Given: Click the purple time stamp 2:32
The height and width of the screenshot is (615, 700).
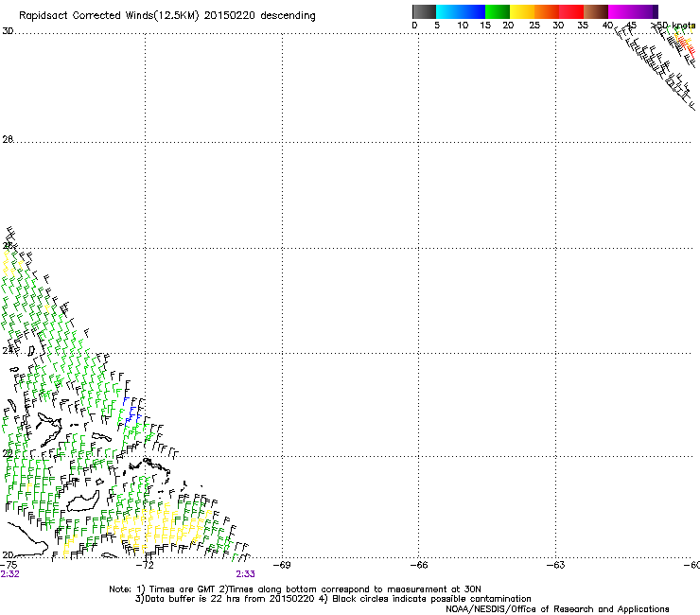Looking at the screenshot, I should (x=9, y=574).
